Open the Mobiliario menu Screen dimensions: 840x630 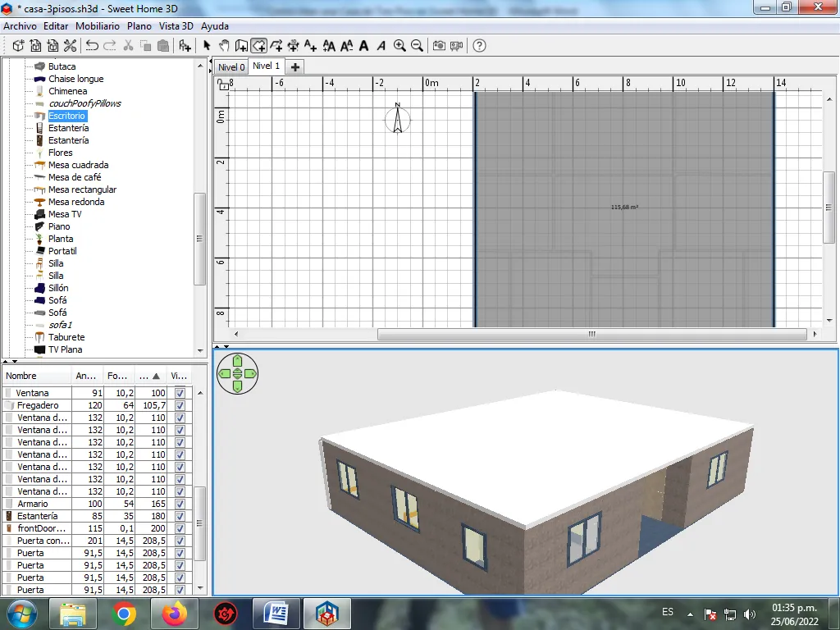click(98, 26)
